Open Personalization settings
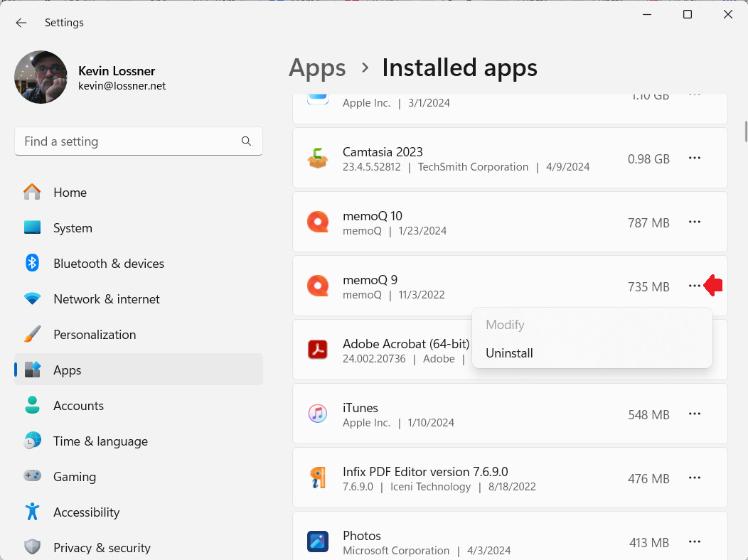 coord(139,335)
